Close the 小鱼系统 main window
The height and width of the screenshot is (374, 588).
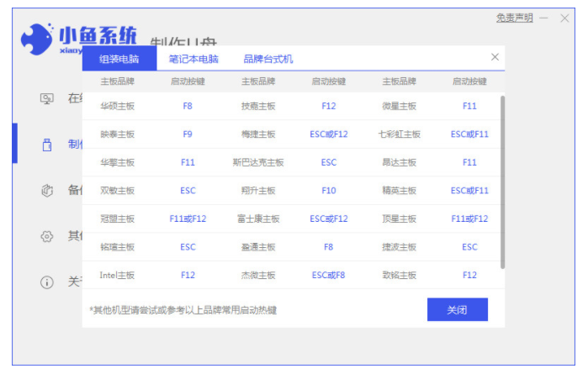click(564, 18)
